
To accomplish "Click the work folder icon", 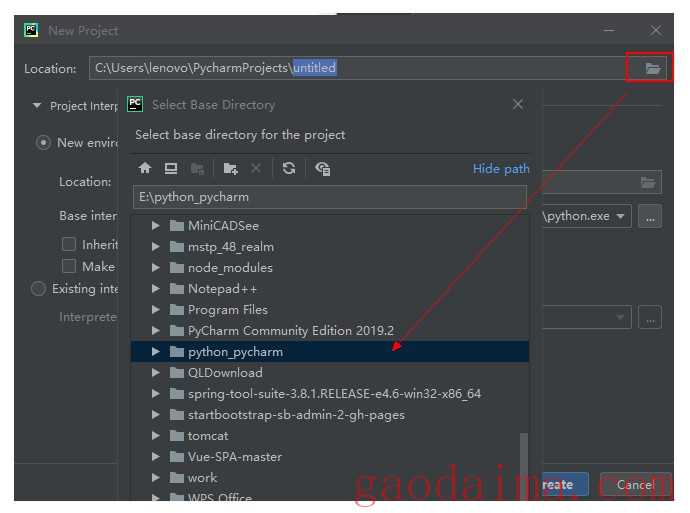I will tap(177, 477).
